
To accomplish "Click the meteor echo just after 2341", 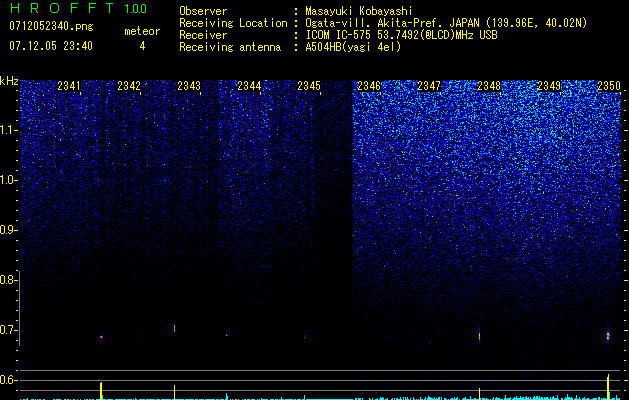I will [101, 337].
